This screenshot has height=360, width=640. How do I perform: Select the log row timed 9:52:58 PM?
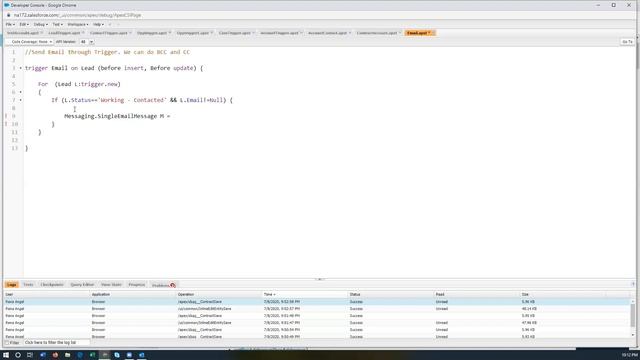[318, 302]
